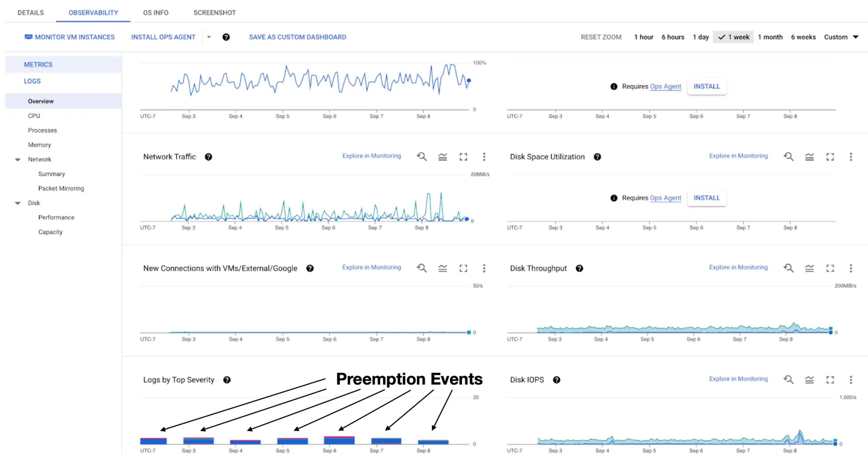The width and height of the screenshot is (868, 466).
Task: Open dropdown arrow beside Install Ops Agent
Action: 209,37
